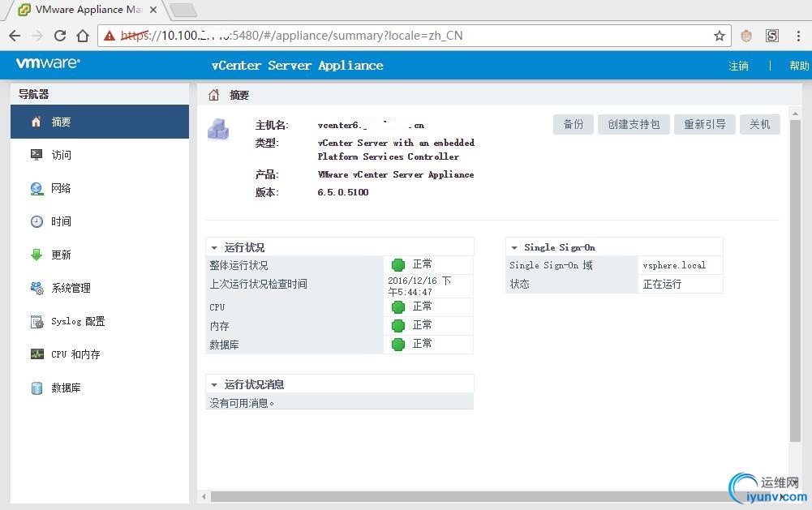Click the Syslog 配置 log icon

tap(37, 322)
